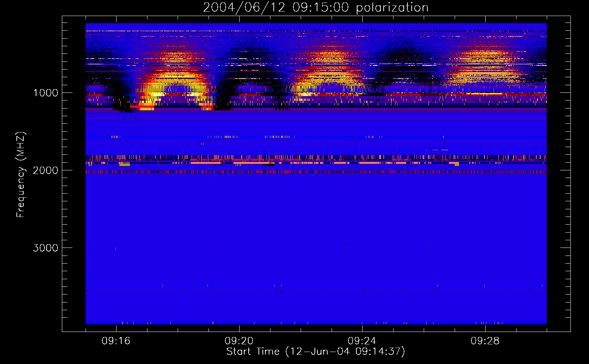
Task: Click the 'Frequency (MHZ)' axis title
Action: point(21,175)
